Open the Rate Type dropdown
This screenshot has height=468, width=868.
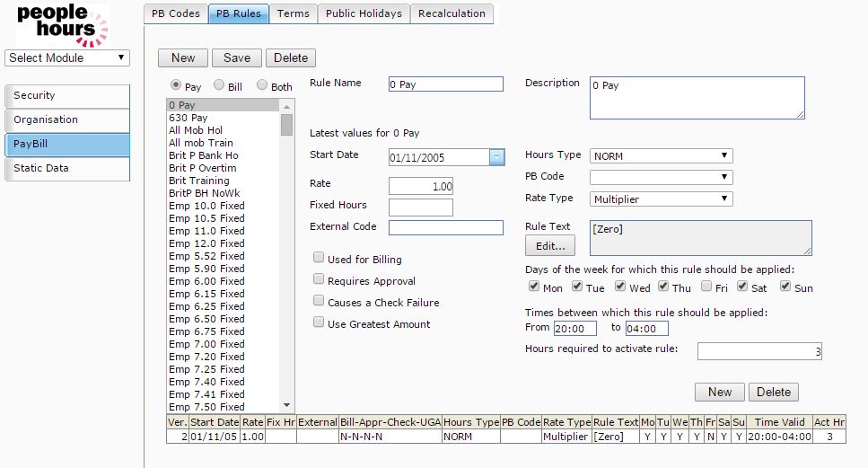click(x=661, y=199)
